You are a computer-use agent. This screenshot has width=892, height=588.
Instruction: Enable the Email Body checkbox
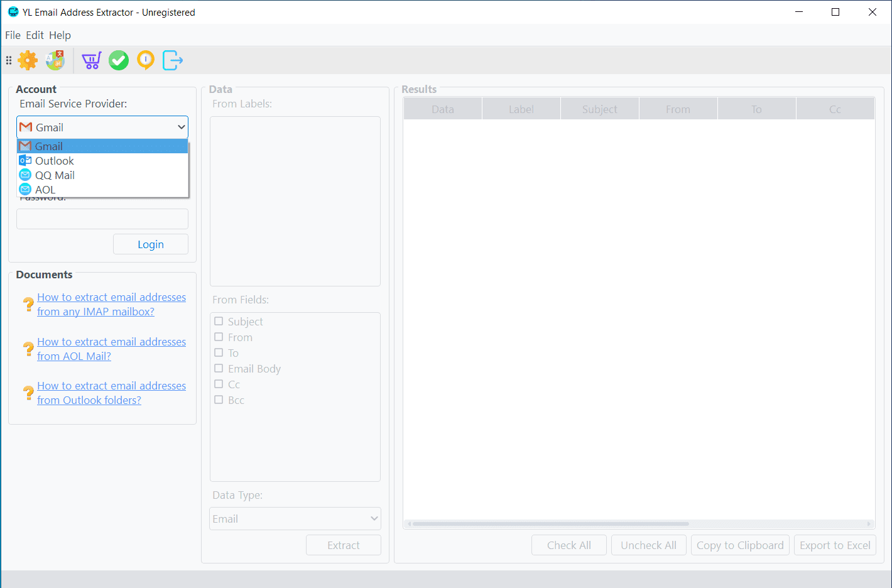pos(219,368)
